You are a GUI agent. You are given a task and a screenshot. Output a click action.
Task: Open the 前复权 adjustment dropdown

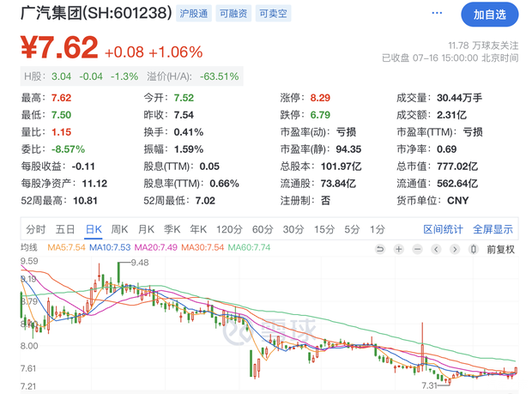tap(500, 249)
